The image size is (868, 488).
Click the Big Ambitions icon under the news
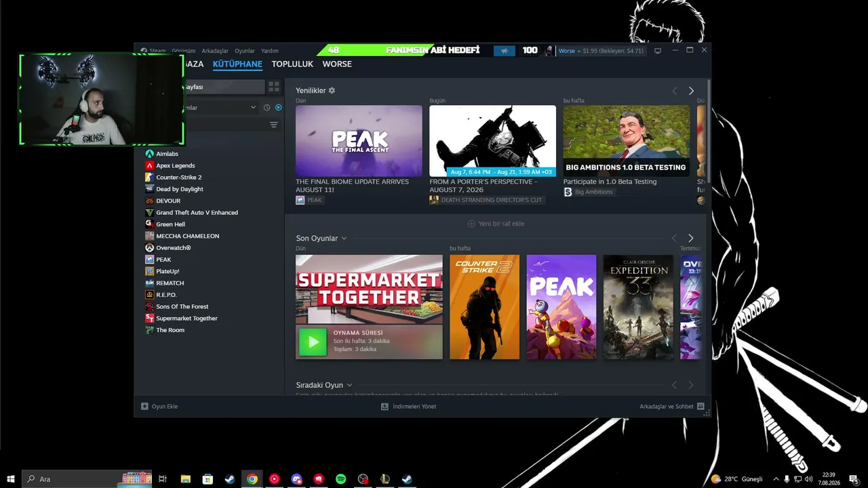568,192
